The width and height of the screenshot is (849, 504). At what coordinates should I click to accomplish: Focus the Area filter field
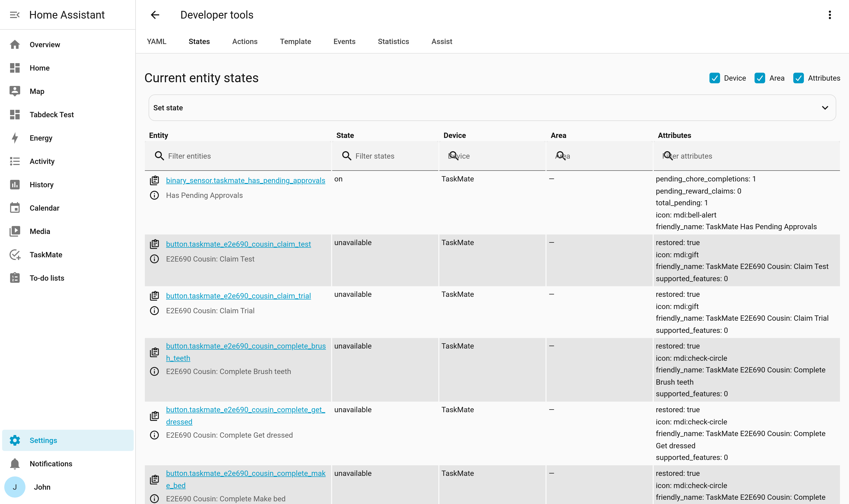pos(599,156)
